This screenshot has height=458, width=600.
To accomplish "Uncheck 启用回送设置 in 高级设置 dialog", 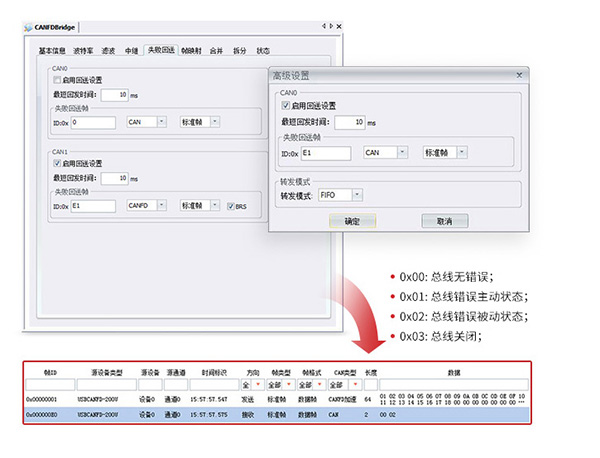I will 285,105.
